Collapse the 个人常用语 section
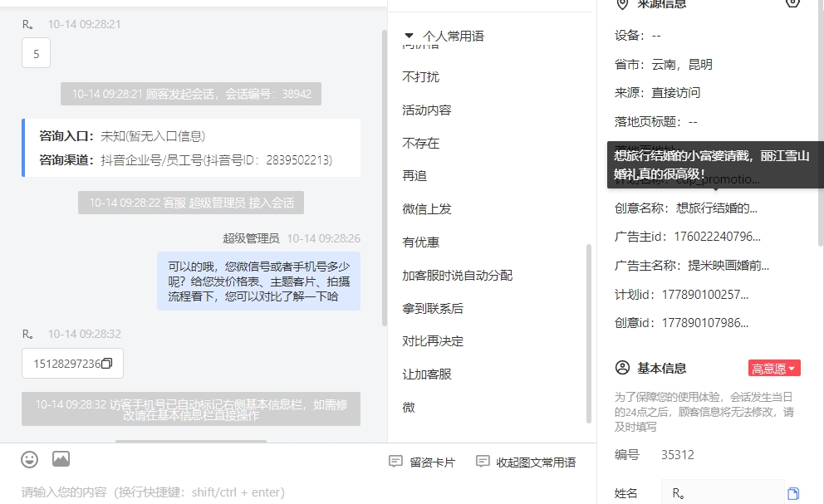Image resolution: width=824 pixels, height=504 pixels. click(x=409, y=36)
